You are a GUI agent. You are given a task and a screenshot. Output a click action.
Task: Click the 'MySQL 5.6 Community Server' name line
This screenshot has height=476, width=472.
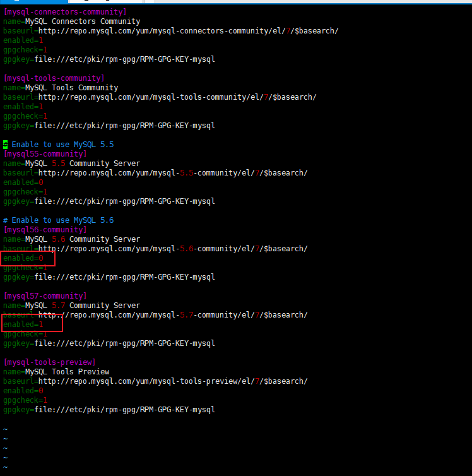point(71,239)
